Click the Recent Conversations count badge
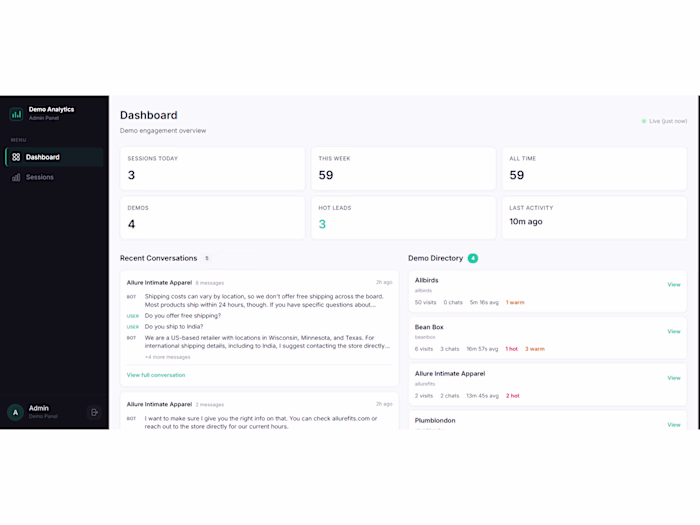Screen dimensions: 700x525 point(207,258)
